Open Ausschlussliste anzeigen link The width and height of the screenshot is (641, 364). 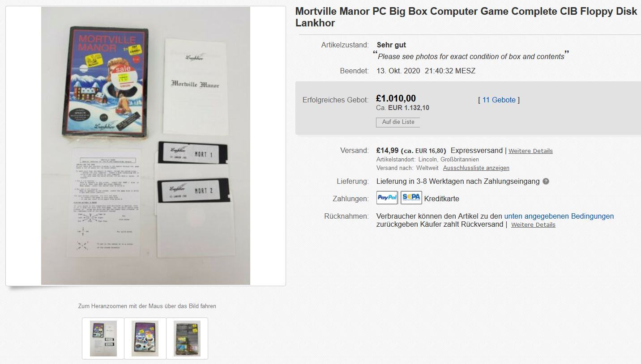click(x=476, y=168)
